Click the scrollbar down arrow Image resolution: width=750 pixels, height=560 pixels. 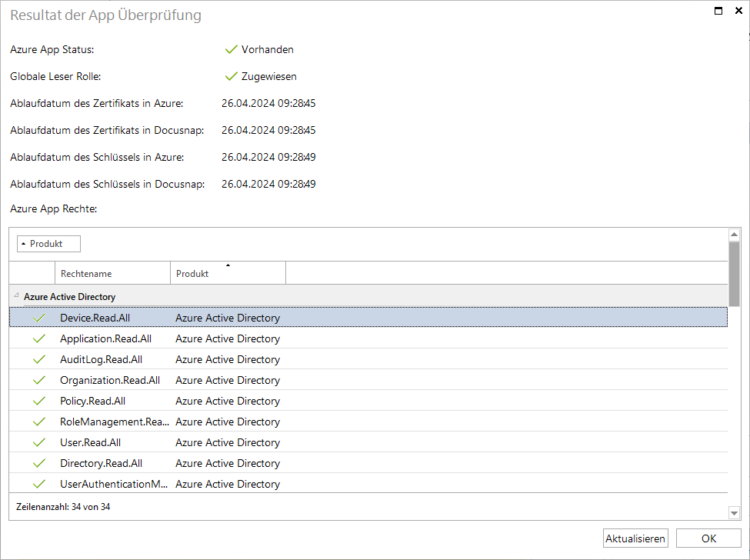click(x=734, y=513)
